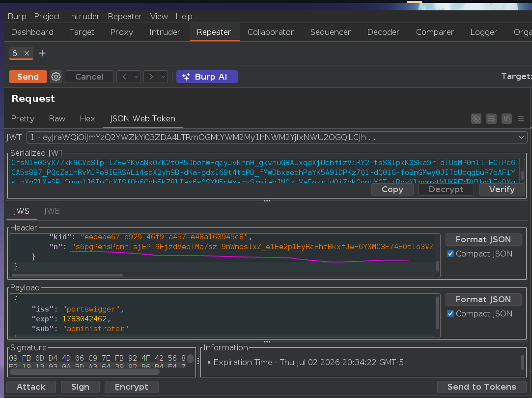Click the "administrator" sub value in Payload
The height and width of the screenshot is (398, 532).
96,329
